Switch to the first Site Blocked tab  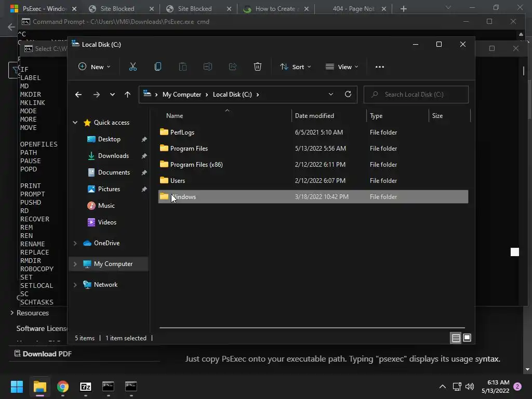(117, 9)
